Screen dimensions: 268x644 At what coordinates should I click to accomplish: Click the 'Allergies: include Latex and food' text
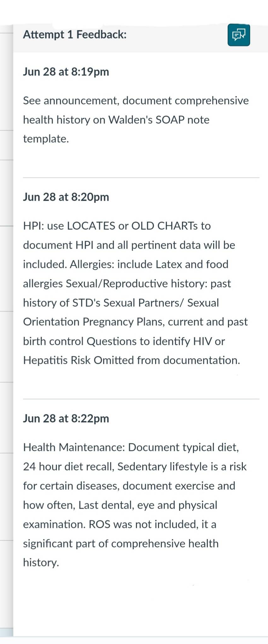pos(149,264)
